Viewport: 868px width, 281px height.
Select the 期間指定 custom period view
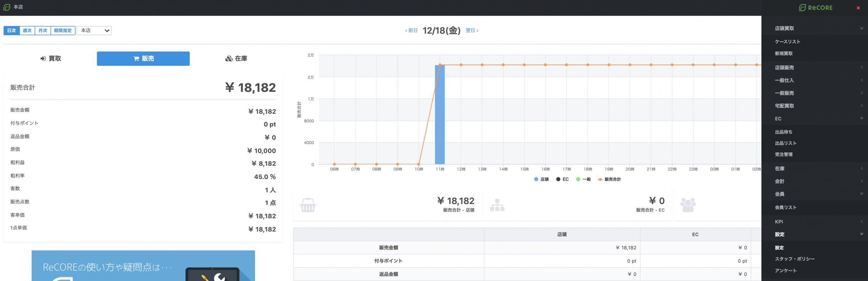tap(63, 31)
